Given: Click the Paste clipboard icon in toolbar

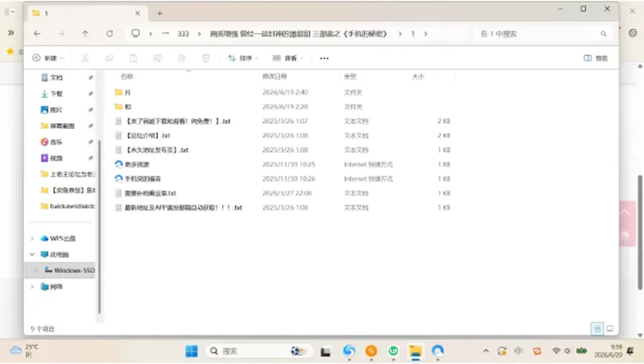Looking at the screenshot, I should 133,58.
